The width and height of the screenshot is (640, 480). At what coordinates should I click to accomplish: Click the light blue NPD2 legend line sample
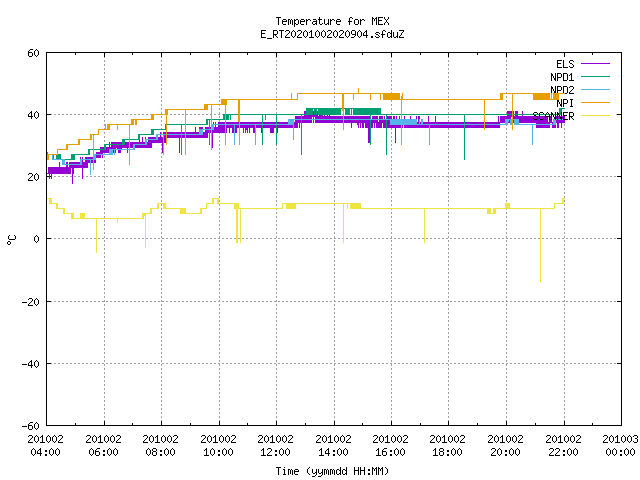(x=596, y=89)
